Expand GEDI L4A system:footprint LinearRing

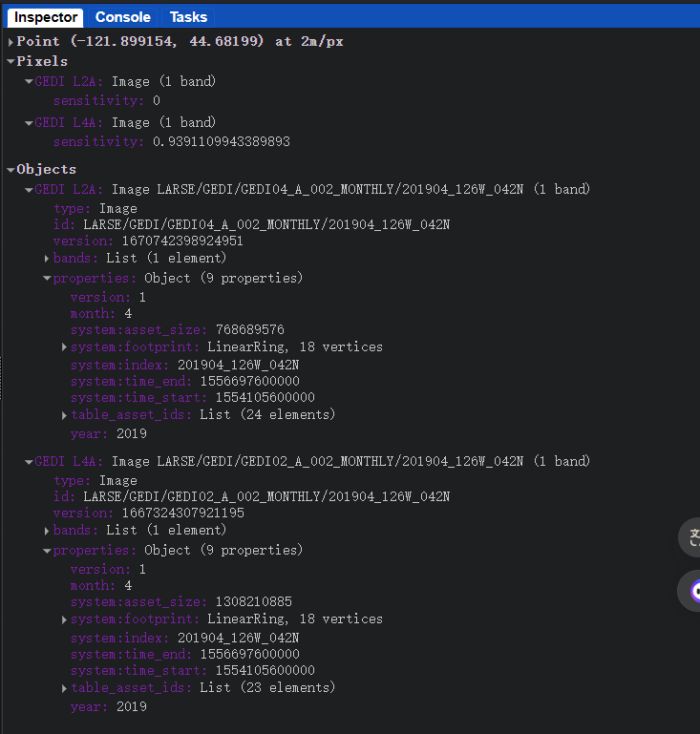[64, 619]
